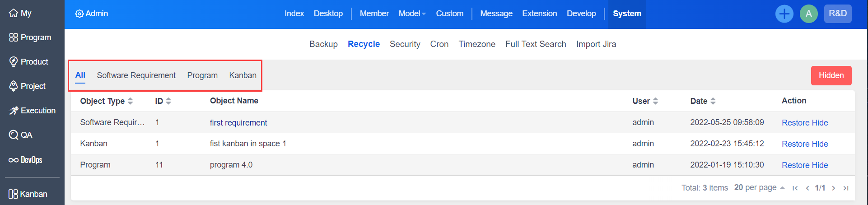The image size is (868, 205).
Task: Switch to the Security tab
Action: click(x=405, y=44)
